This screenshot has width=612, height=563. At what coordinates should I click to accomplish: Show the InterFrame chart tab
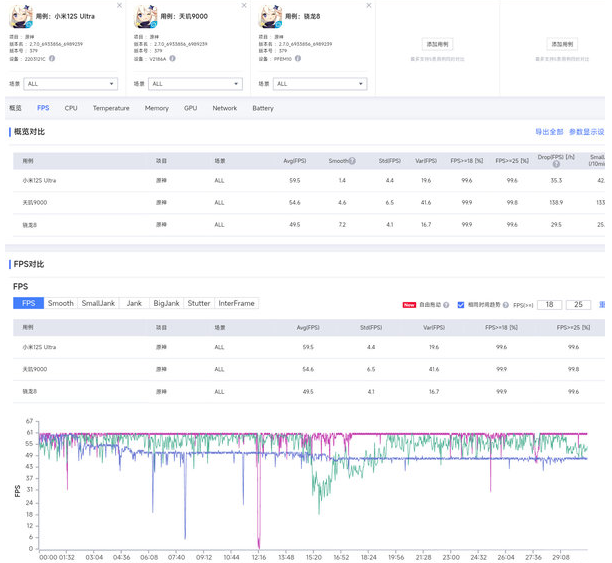(x=236, y=303)
